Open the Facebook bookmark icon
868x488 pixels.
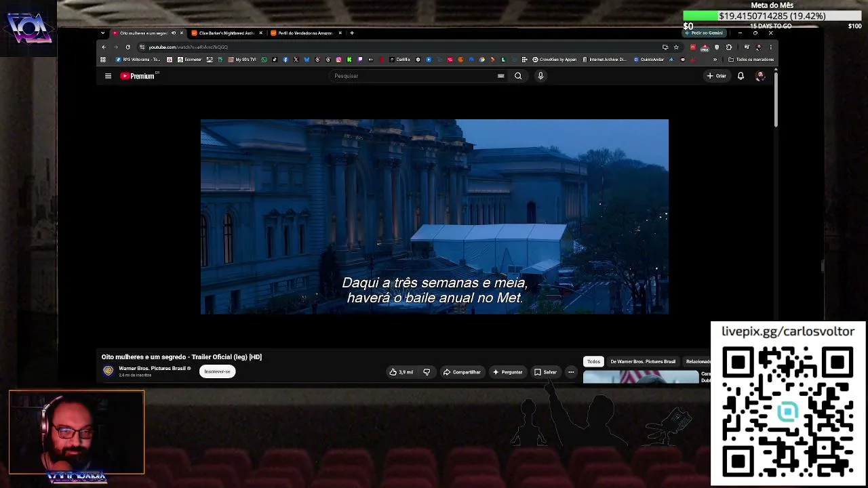285,60
